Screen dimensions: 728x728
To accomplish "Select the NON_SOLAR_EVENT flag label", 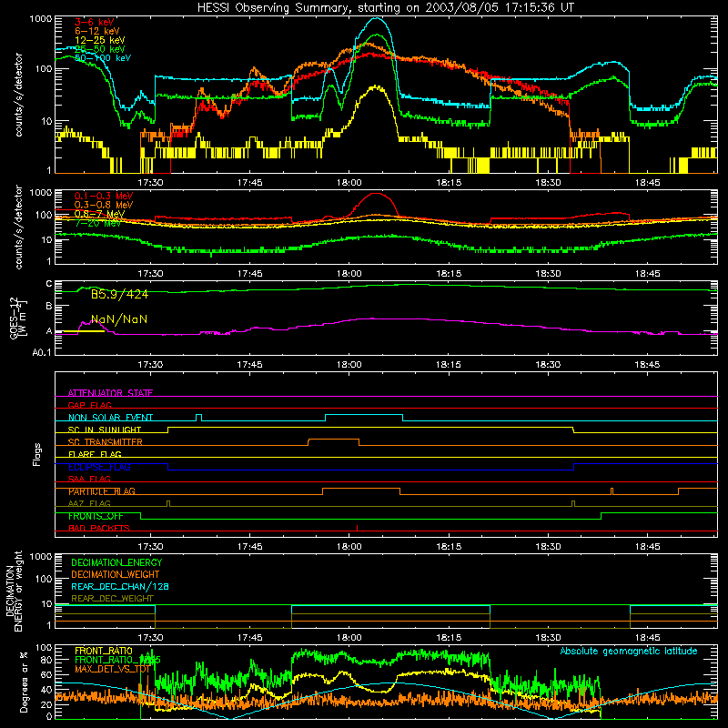I will (x=110, y=418).
